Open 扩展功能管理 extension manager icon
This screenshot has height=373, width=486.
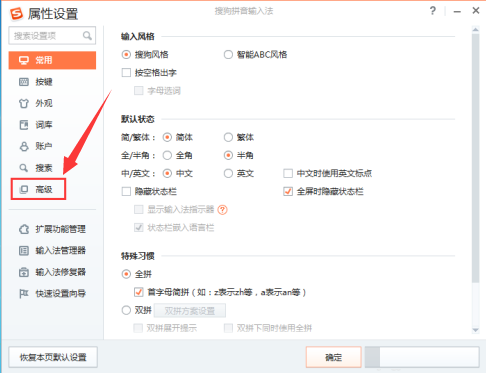(x=24, y=229)
